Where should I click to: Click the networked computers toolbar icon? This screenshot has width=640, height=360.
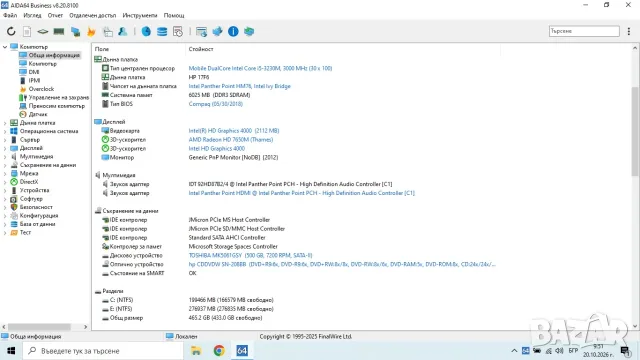[75, 31]
